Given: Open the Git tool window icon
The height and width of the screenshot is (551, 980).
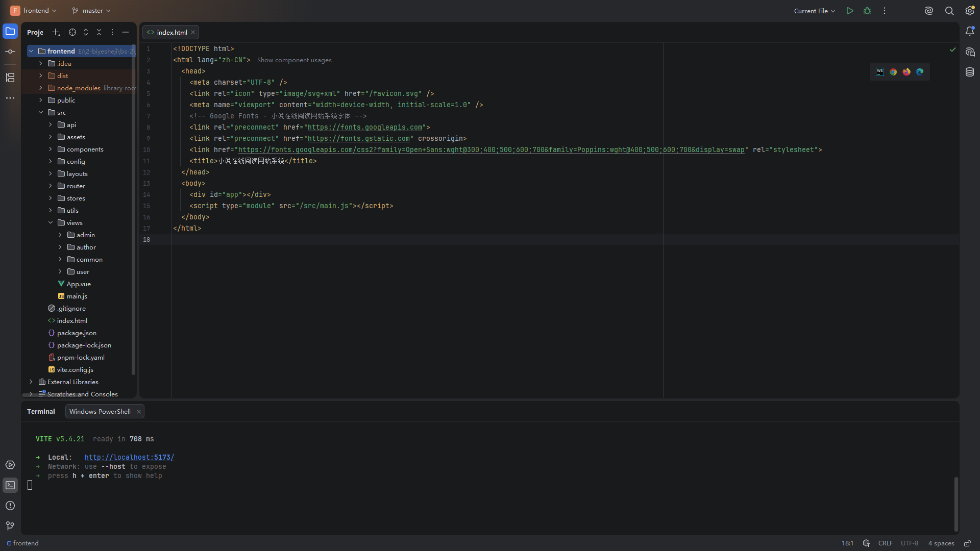Looking at the screenshot, I should pos(10,526).
